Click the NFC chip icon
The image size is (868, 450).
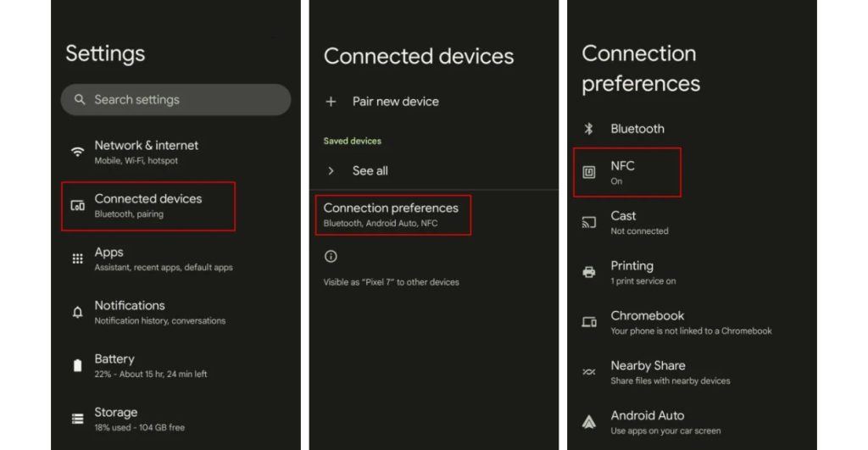(x=589, y=172)
